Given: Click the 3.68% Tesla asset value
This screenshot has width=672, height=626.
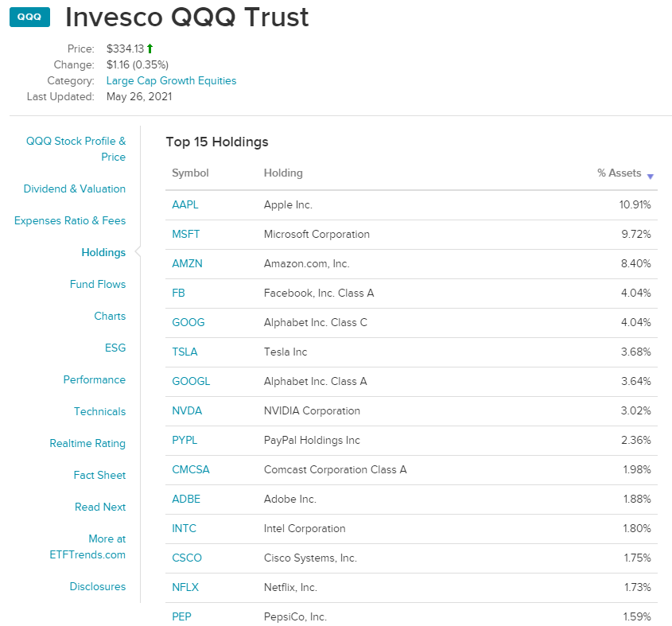Looking at the screenshot, I should (636, 352).
